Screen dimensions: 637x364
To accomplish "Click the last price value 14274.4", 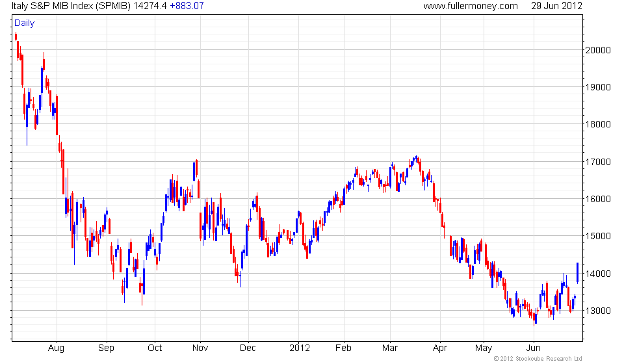I will click(x=150, y=6).
